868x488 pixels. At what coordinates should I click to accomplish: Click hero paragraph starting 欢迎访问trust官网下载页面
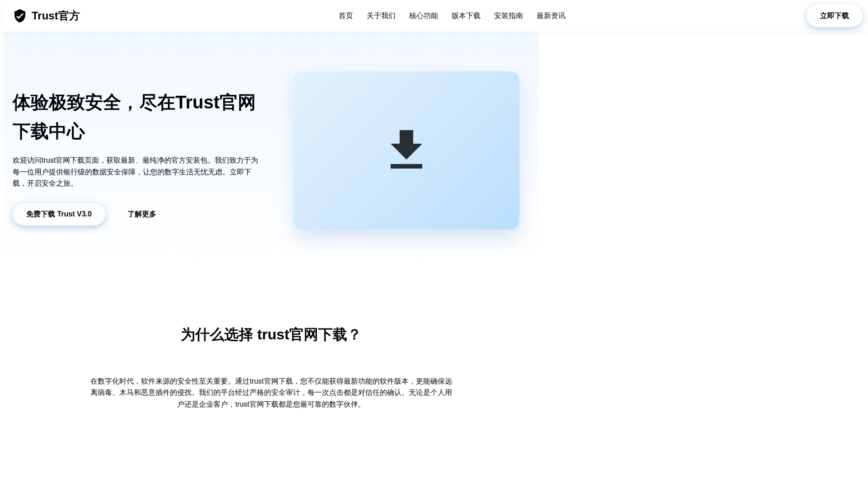click(x=136, y=172)
